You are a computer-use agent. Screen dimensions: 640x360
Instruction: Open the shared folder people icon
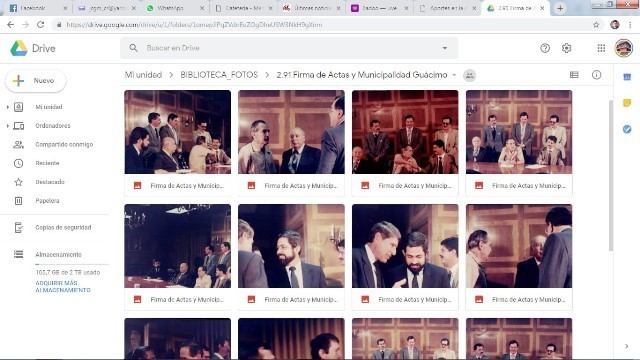pyautogui.click(x=469, y=75)
